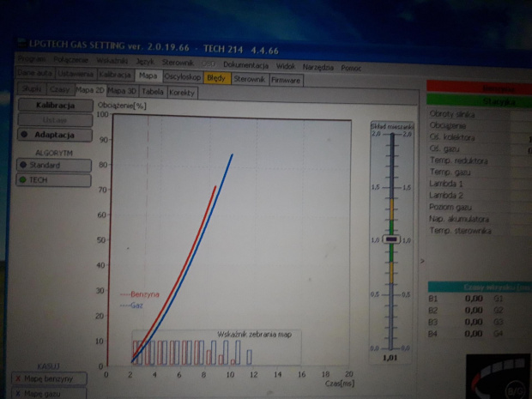Click the Lambda 1 parameter row
The image size is (532, 399).
pyautogui.click(x=479, y=184)
